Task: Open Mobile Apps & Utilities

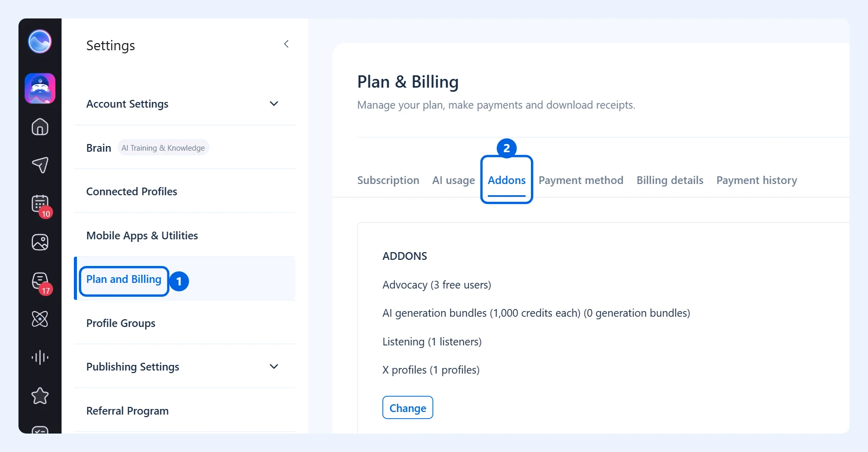Action: coord(185,235)
